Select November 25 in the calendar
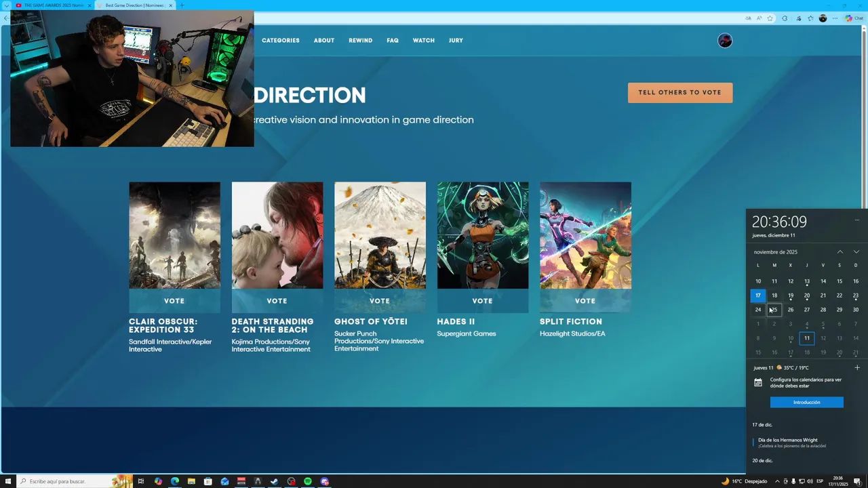Screen dimensions: 868x488 coord(774,310)
